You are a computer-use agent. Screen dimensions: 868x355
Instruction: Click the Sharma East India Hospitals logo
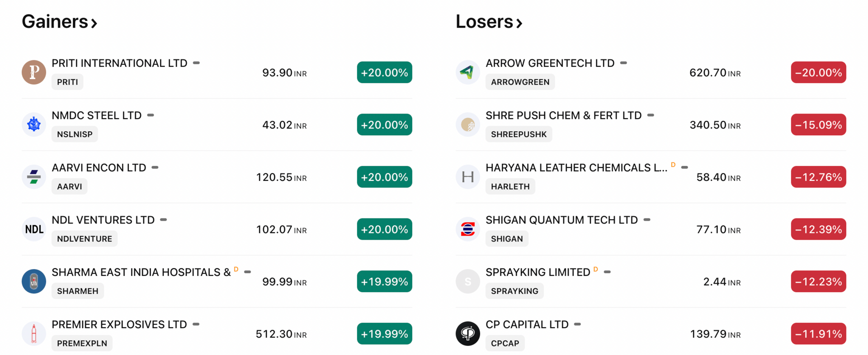pyautogui.click(x=34, y=281)
